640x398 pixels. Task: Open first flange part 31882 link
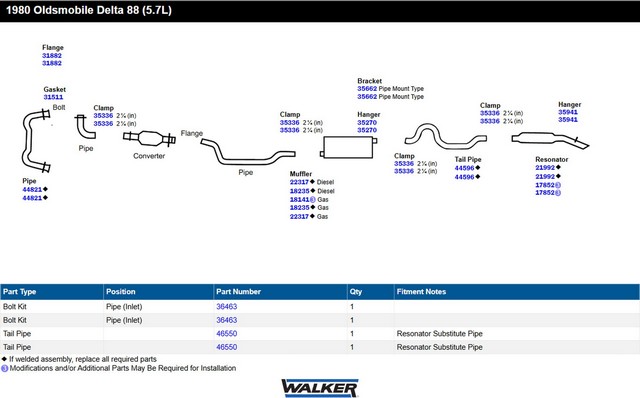(x=52, y=56)
